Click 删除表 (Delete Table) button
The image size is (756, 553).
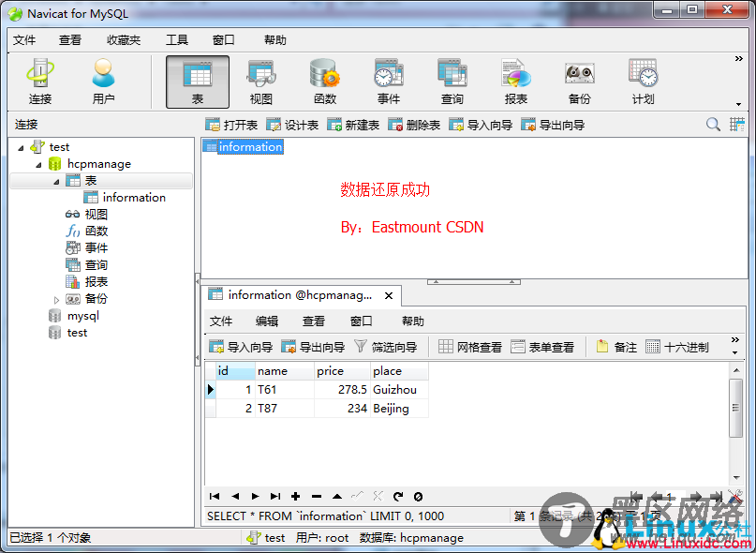point(414,125)
